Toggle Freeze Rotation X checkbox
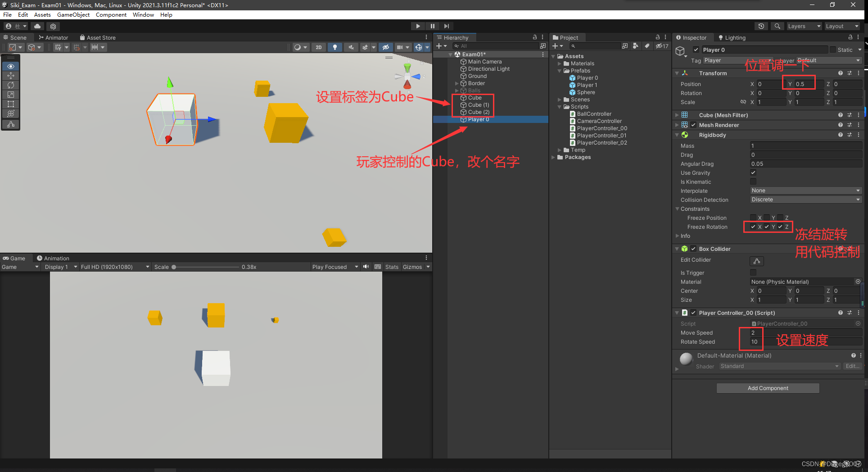 tap(753, 227)
